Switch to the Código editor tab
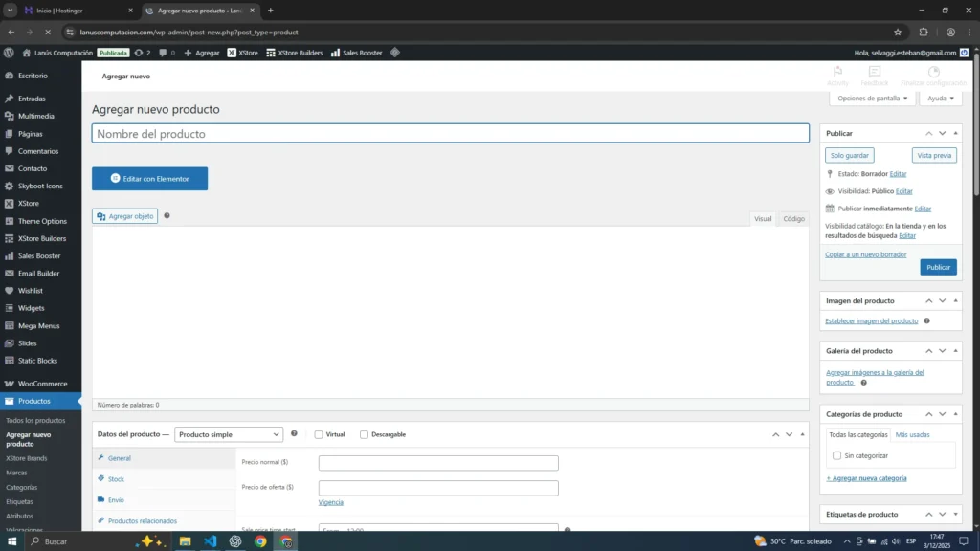Screen dimensions: 980x551 [793, 218]
